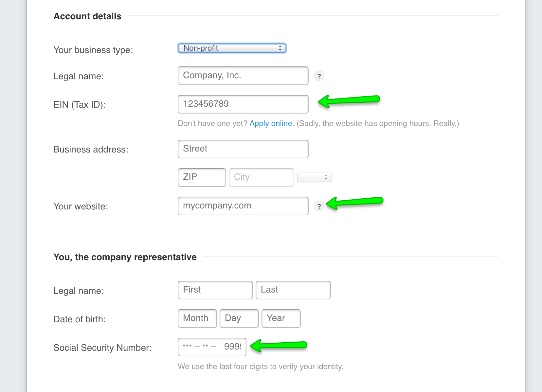
Task: Click the Last name field
Action: [293, 290]
